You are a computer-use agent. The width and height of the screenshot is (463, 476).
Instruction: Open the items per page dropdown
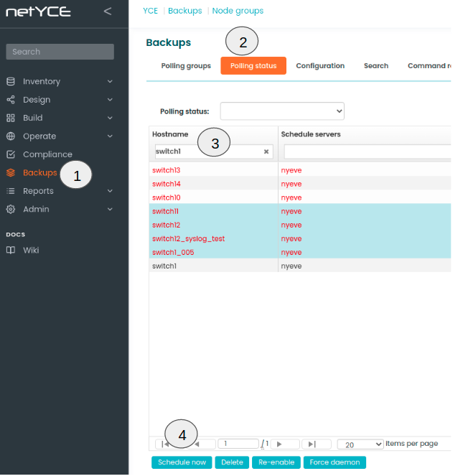pos(360,444)
